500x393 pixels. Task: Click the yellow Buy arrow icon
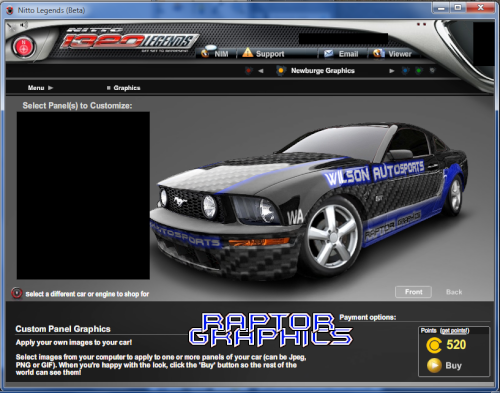coord(434,365)
